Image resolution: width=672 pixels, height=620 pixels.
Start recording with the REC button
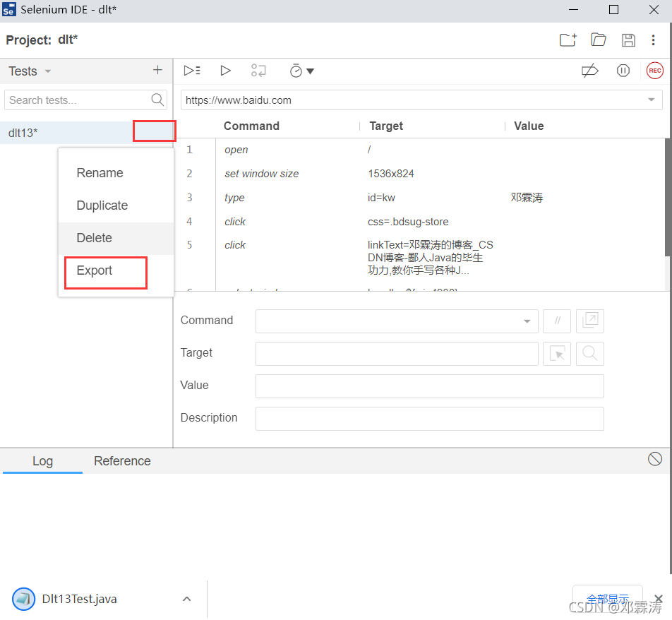click(x=654, y=71)
